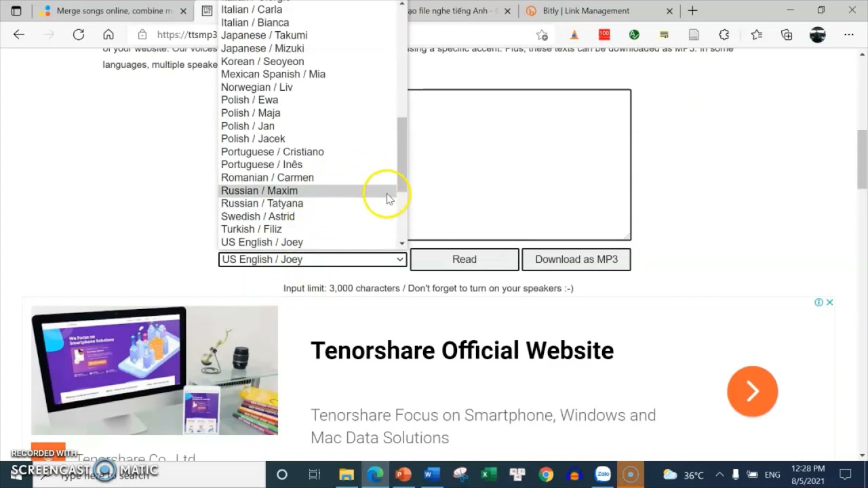
Task: Open Word from the taskbar
Action: click(x=432, y=474)
